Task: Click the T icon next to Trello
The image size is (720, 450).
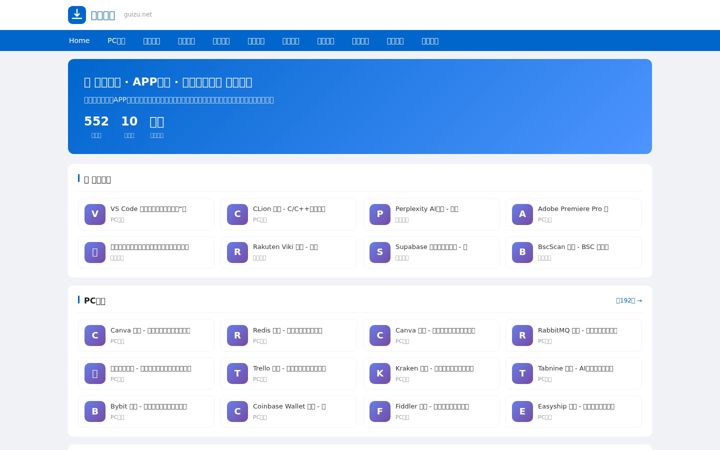Action: pos(237,373)
